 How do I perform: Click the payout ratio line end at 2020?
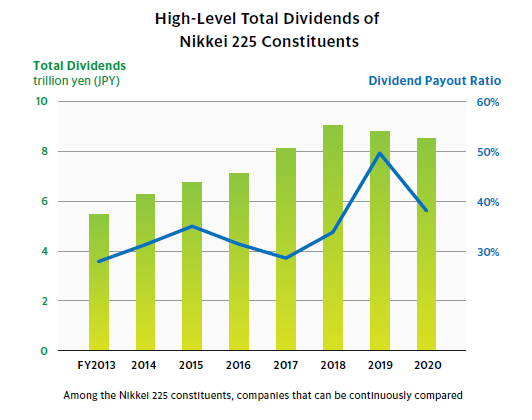click(426, 211)
